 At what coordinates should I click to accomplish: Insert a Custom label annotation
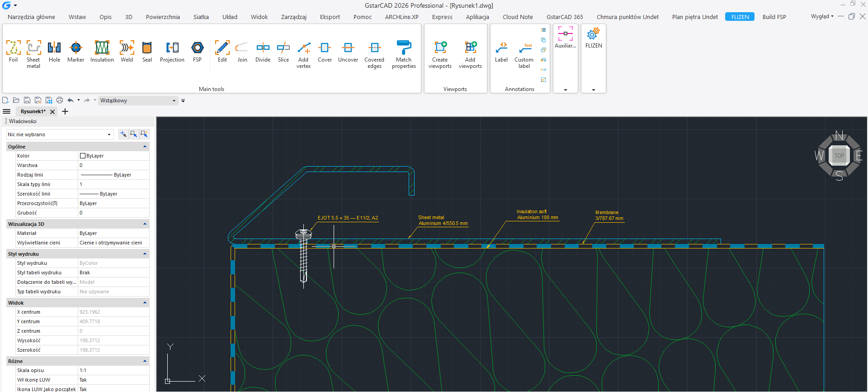click(524, 54)
